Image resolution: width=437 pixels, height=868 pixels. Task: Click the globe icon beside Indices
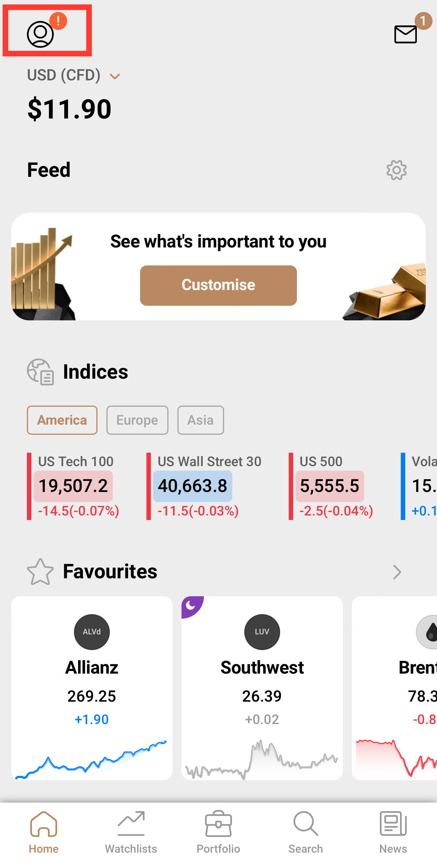(x=40, y=372)
